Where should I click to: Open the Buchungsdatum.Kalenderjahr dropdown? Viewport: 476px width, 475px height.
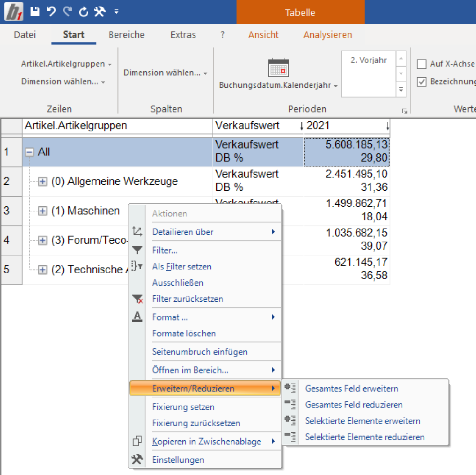tap(278, 85)
